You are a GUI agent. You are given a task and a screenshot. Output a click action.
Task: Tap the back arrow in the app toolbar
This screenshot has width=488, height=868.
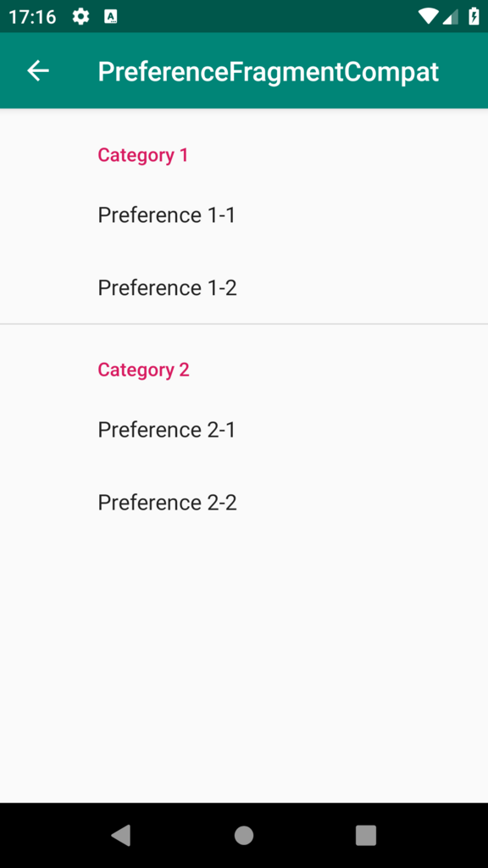(37, 71)
